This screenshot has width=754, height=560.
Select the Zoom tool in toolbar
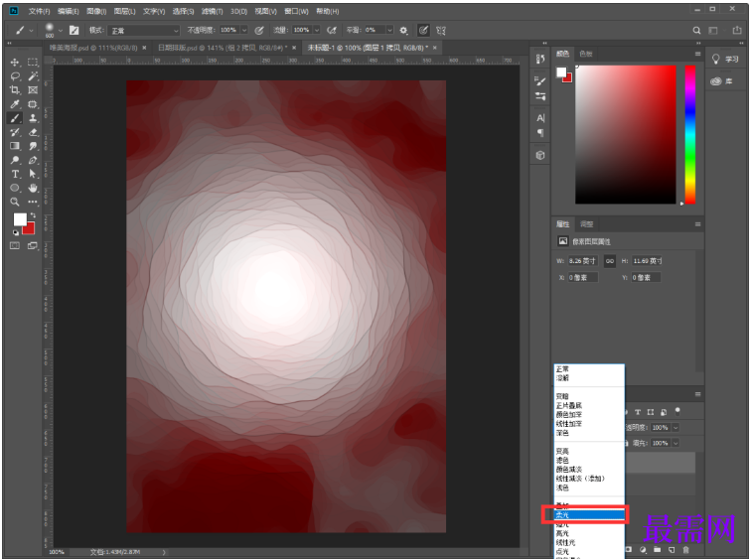coord(15,202)
